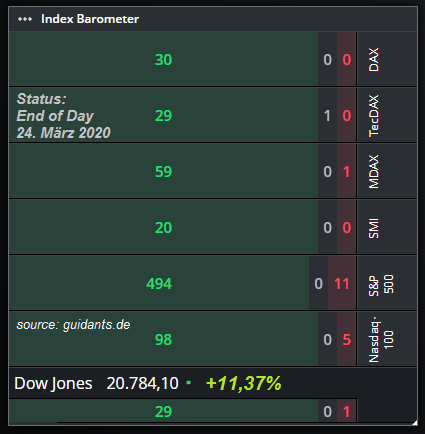Click the unchanged TecDAX count 1
Screen dimensions: 425x434
[x=327, y=115]
